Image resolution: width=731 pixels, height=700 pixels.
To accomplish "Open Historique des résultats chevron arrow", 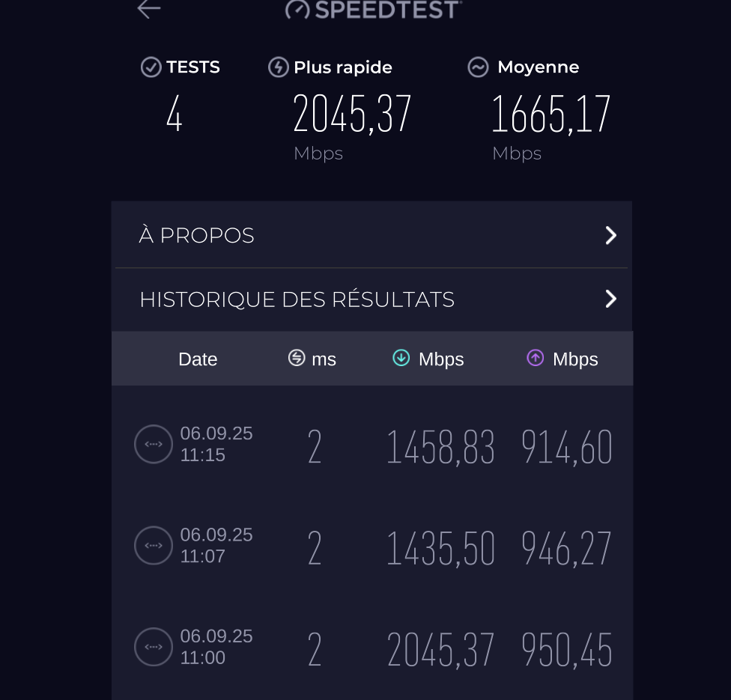I will click(x=611, y=299).
